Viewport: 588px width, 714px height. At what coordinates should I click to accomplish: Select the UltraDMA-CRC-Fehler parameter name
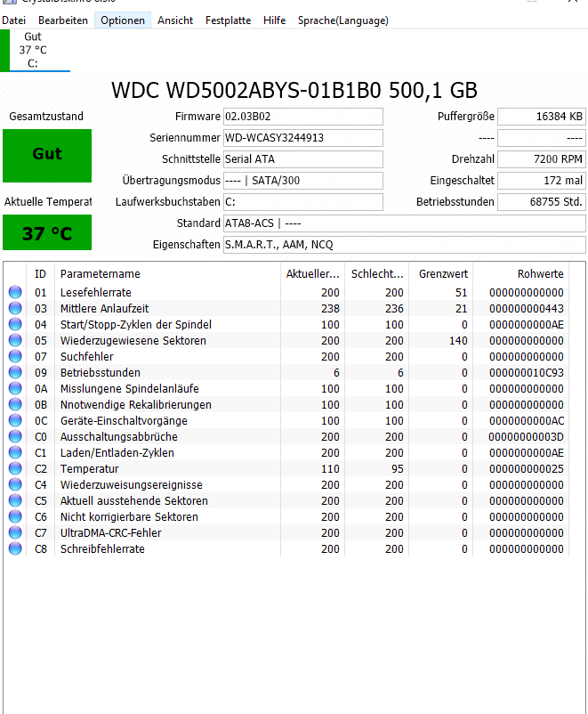point(110,532)
